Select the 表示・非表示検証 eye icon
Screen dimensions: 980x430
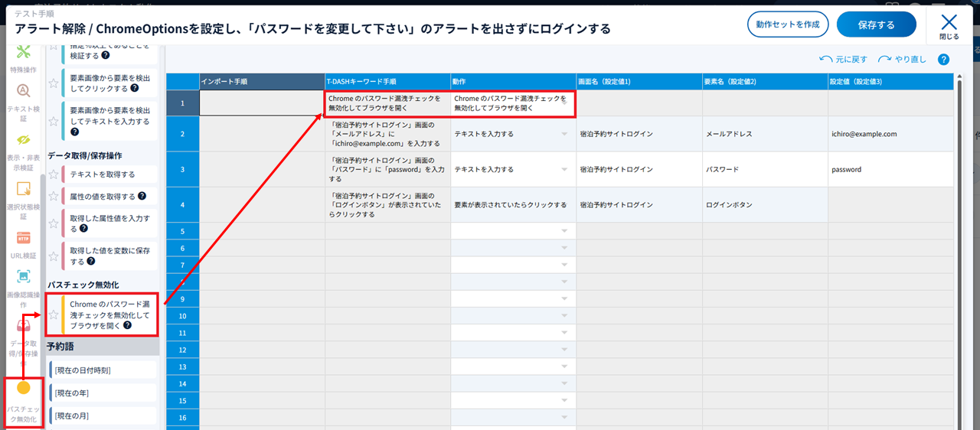(23, 141)
